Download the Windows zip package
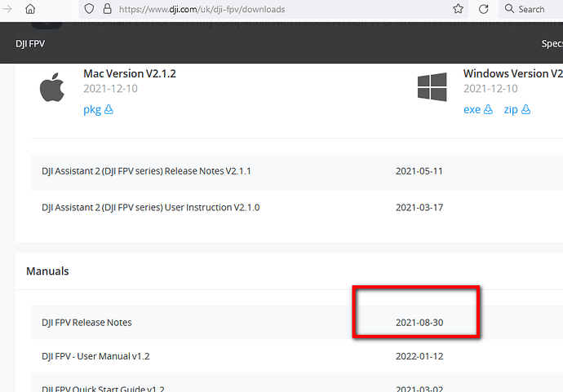Viewport: 563px width, 392px height. pos(517,110)
